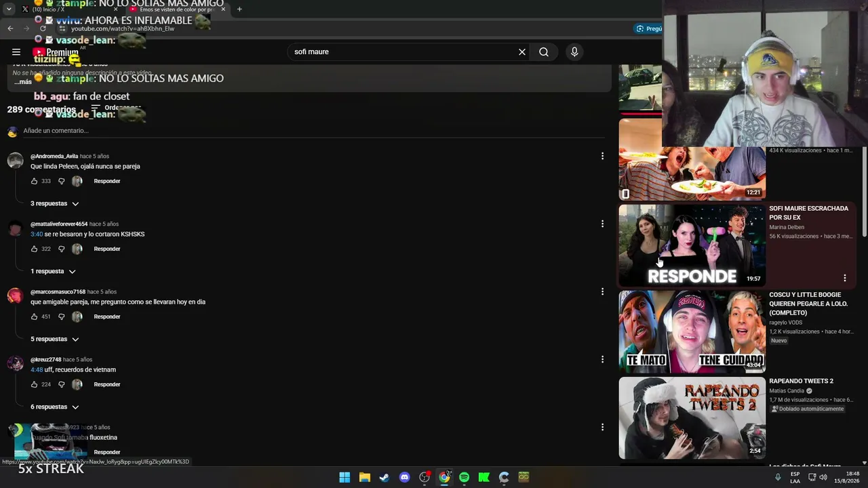Image resolution: width=868 pixels, height=488 pixels.
Task: Open options menu for 'fluoxetina' comment
Action: (602, 427)
